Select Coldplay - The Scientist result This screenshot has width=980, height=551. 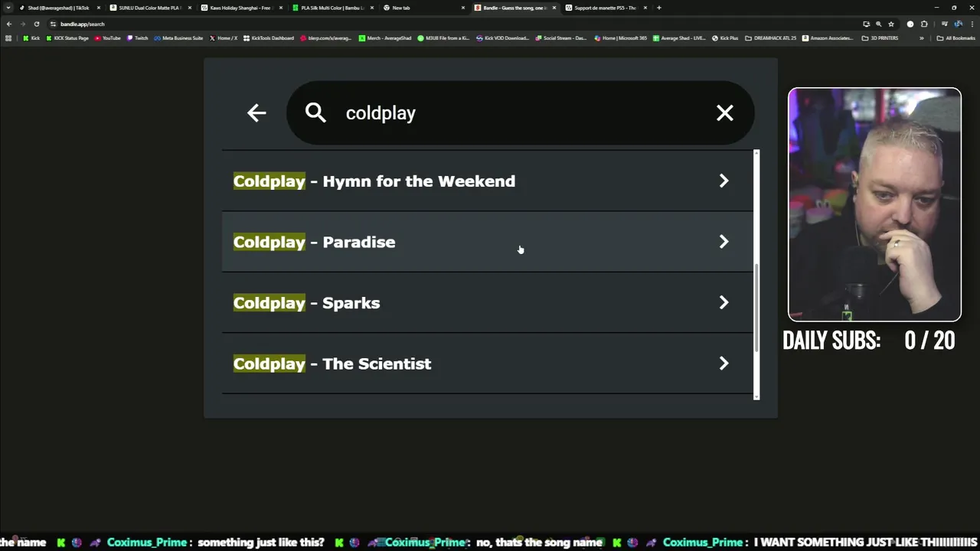tap(332, 364)
